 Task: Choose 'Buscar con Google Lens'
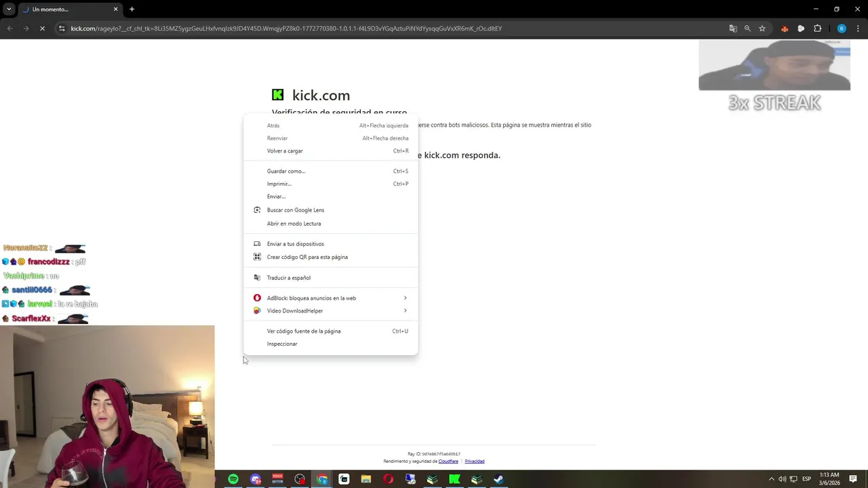[x=331, y=210]
